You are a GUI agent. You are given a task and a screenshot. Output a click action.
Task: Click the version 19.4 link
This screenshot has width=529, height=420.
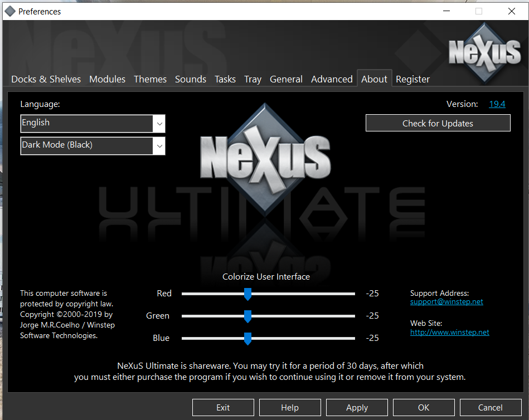[x=497, y=104]
